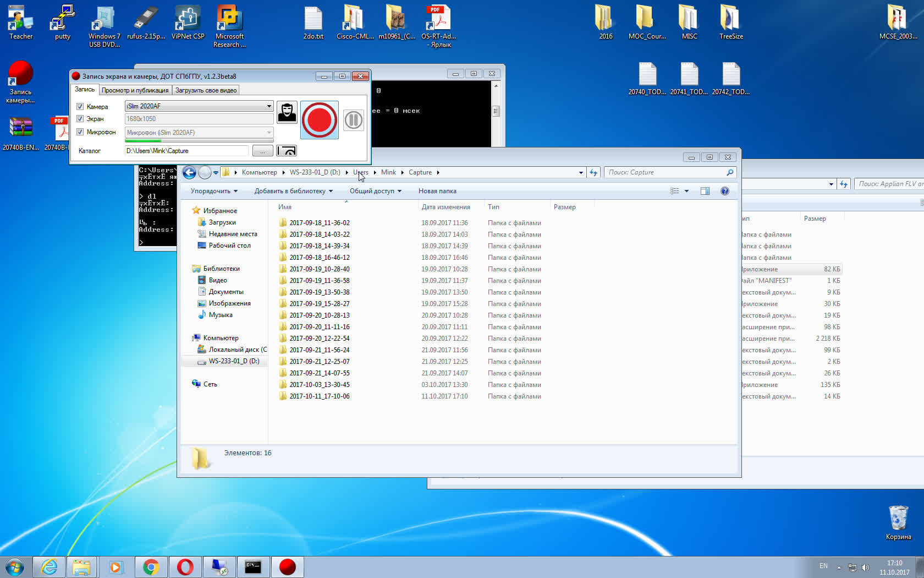Toggle the Экран checkbox

[80, 119]
